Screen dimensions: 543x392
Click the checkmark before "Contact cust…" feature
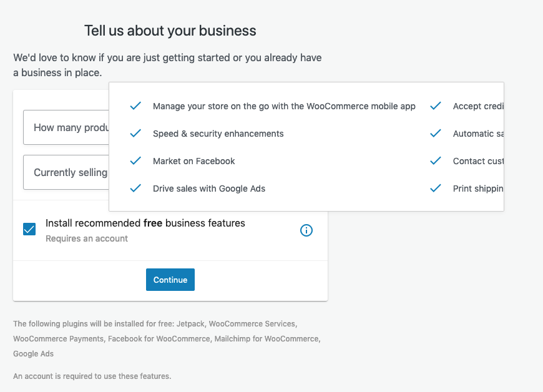click(436, 161)
